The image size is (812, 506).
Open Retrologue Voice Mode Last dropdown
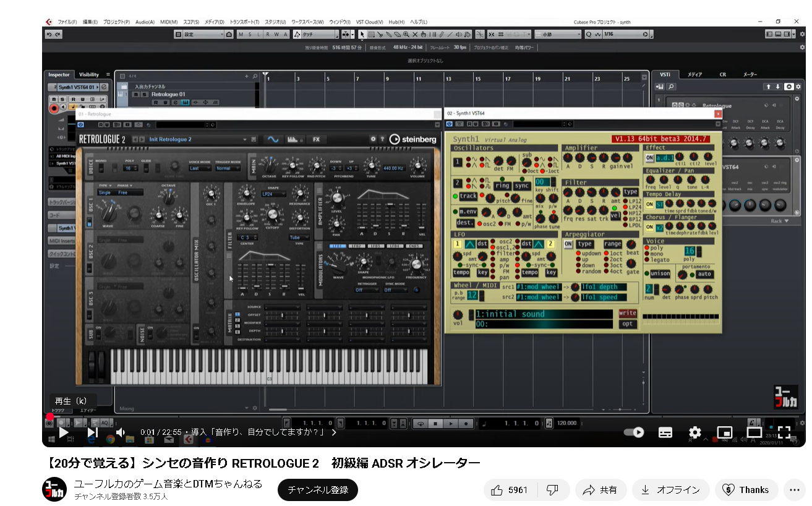[200, 168]
